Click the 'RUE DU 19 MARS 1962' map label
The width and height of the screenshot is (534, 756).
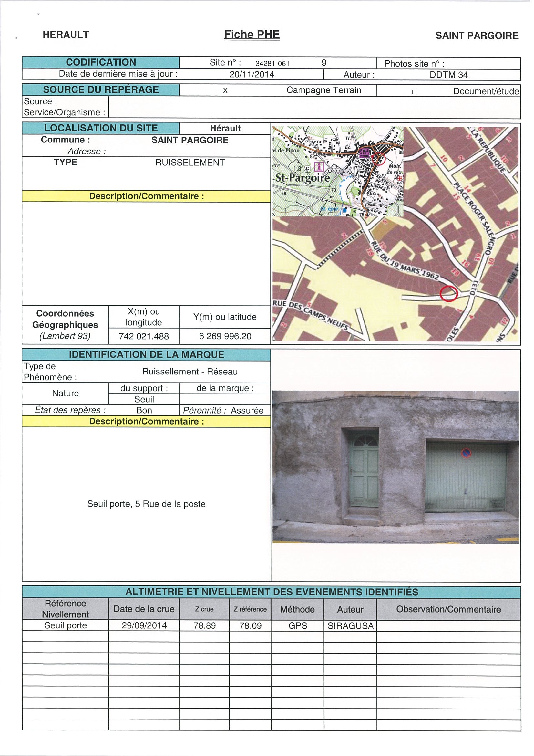coord(405,261)
